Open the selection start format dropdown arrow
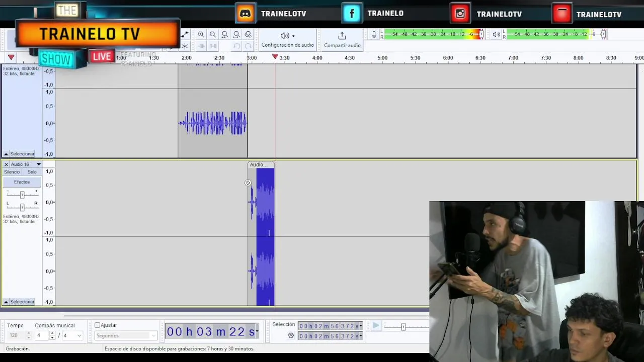The height and width of the screenshot is (362, 644). point(361,326)
